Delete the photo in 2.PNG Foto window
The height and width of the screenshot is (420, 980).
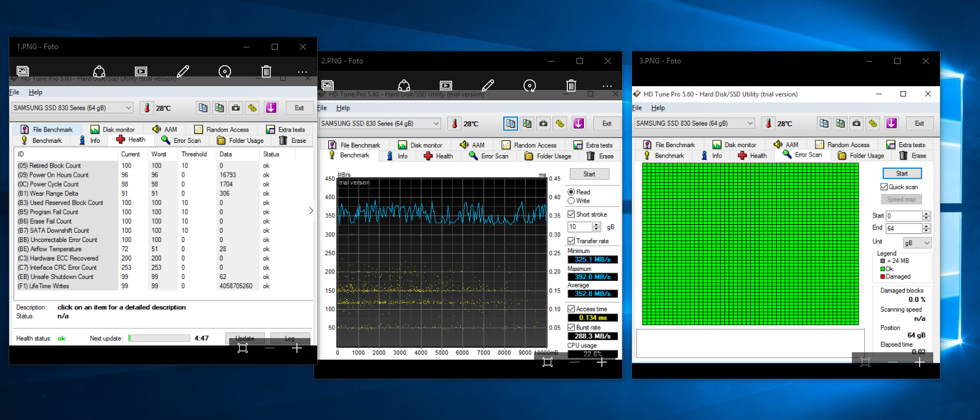click(571, 86)
